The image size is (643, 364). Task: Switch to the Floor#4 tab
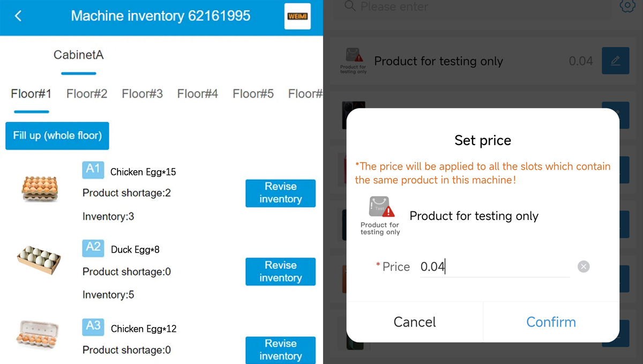pos(198,94)
